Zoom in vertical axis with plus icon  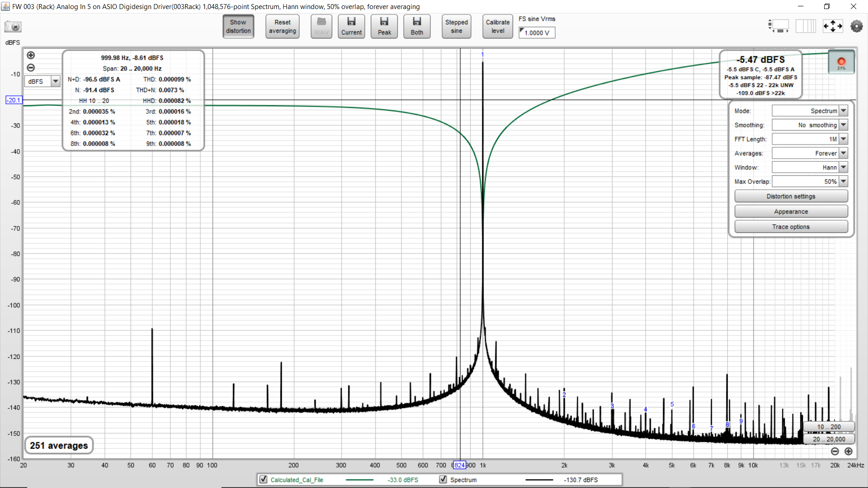click(31, 55)
